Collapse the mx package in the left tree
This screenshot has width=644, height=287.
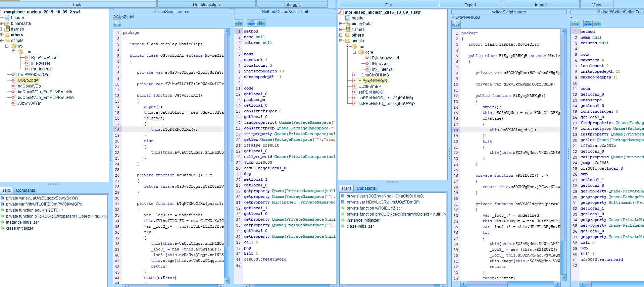point(7,46)
